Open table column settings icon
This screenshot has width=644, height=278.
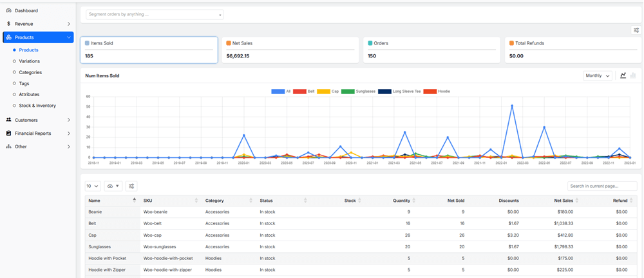[131, 186]
